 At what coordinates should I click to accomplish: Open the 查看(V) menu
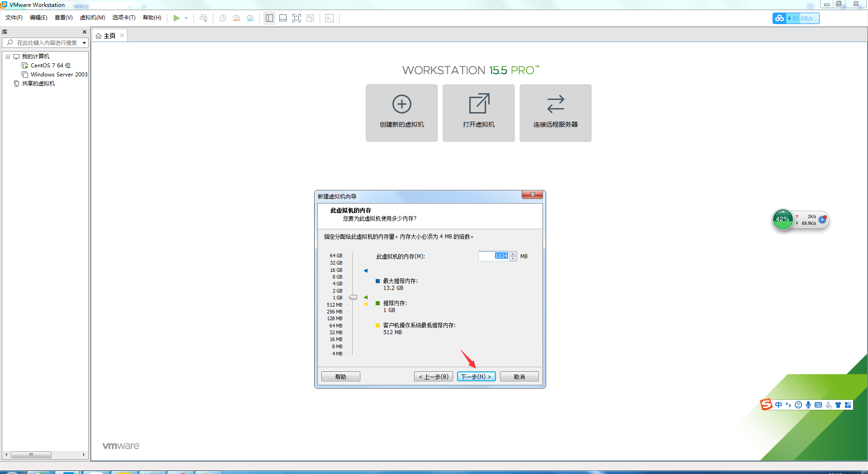(64, 18)
